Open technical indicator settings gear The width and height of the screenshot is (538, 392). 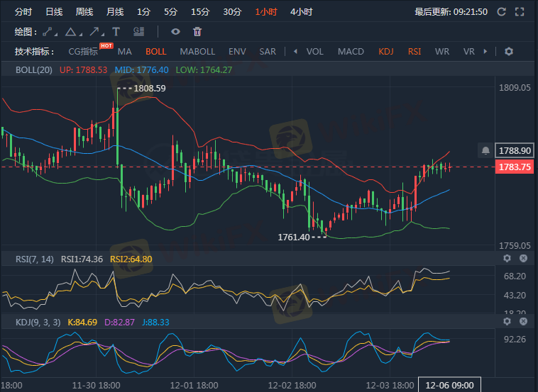click(x=508, y=52)
